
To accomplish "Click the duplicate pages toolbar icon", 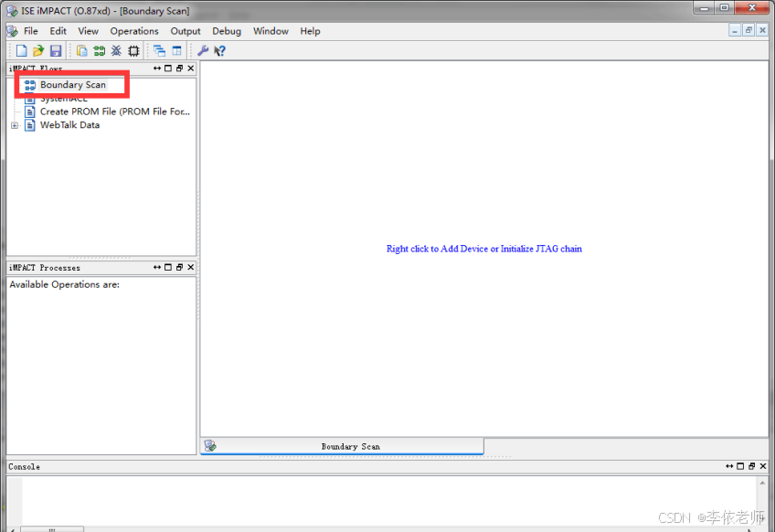I will (81, 50).
